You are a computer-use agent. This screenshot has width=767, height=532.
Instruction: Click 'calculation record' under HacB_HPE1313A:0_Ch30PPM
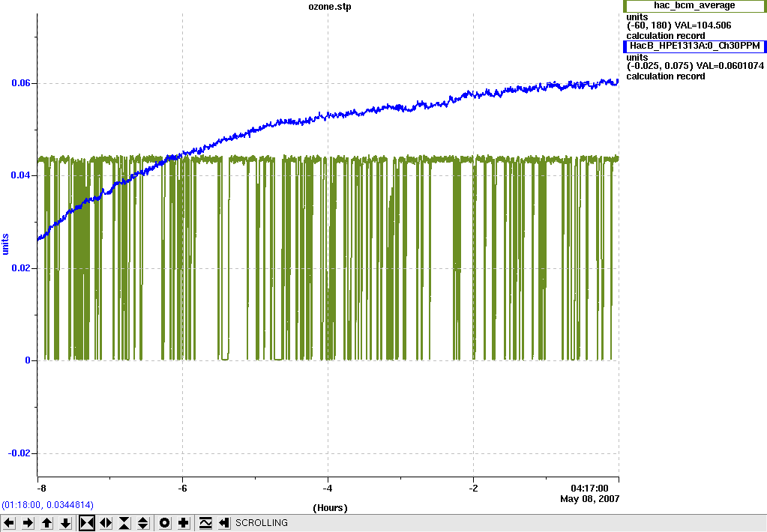(666, 76)
